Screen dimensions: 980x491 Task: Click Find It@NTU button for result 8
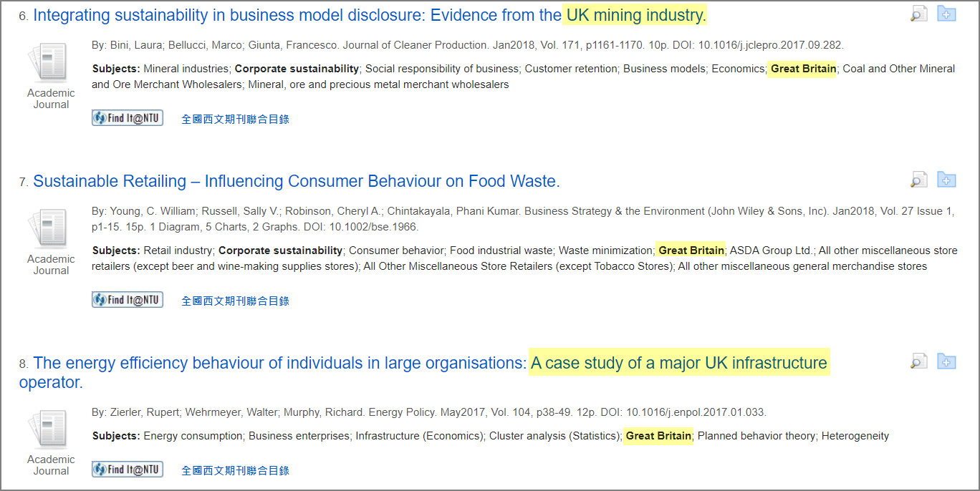click(128, 470)
